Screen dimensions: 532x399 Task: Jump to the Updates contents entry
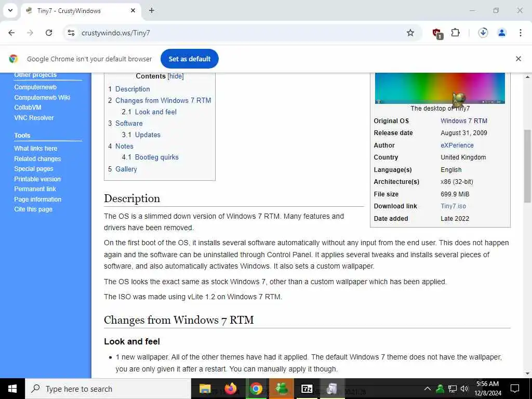(148, 135)
